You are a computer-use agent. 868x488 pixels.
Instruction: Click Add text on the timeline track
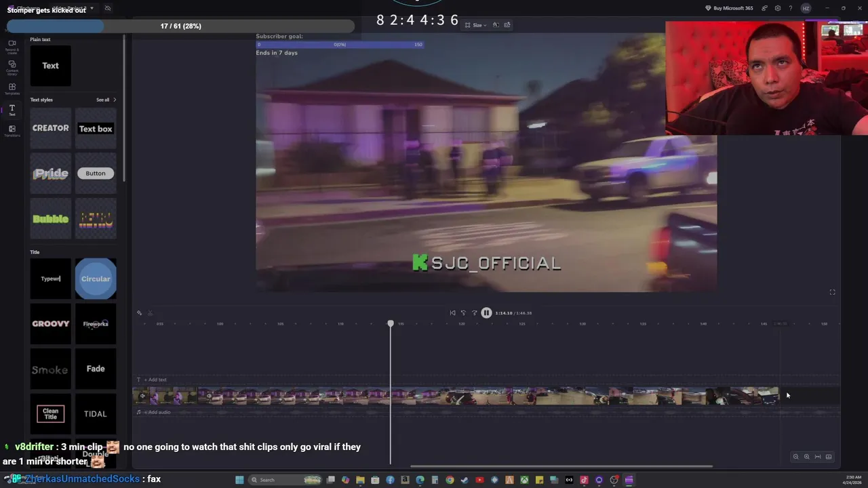coord(157,380)
